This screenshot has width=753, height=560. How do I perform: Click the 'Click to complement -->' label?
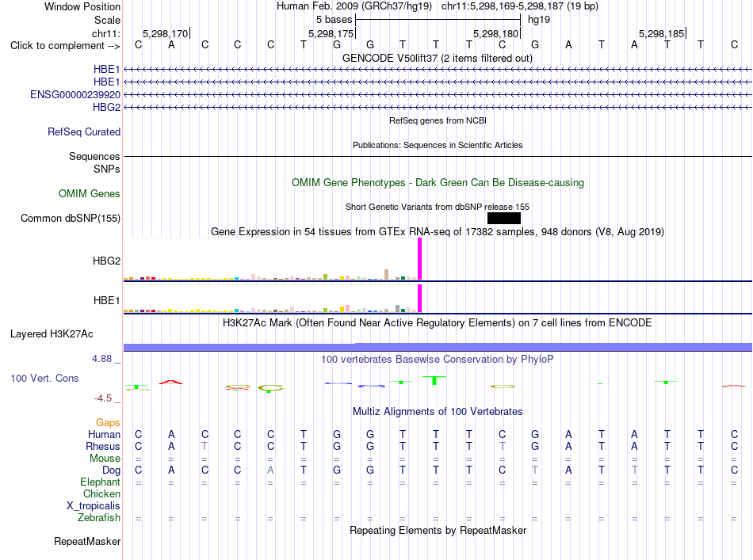pyautogui.click(x=65, y=46)
